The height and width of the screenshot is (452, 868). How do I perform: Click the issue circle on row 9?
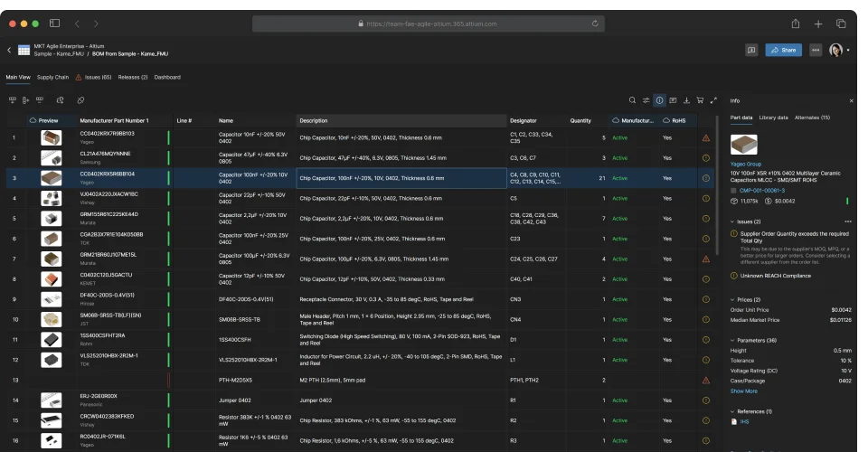(706, 299)
